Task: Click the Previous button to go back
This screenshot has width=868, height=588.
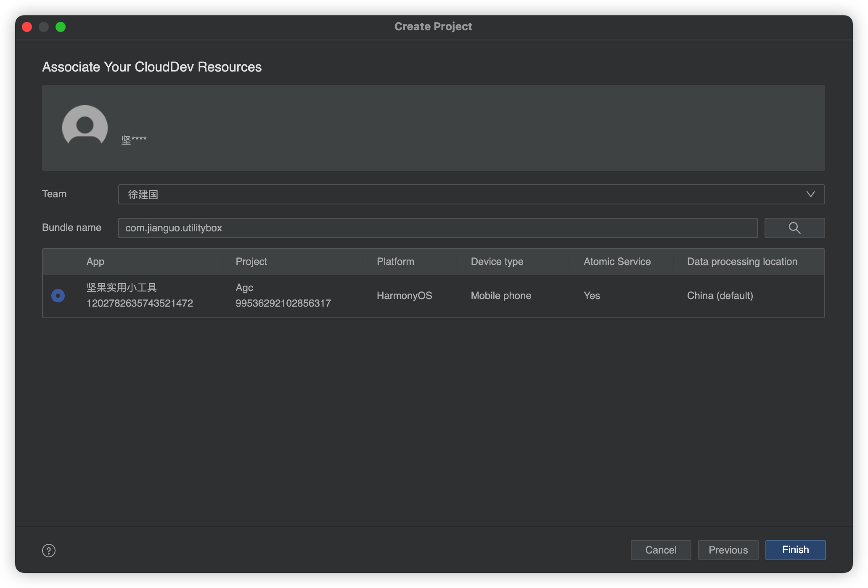Action: point(729,550)
